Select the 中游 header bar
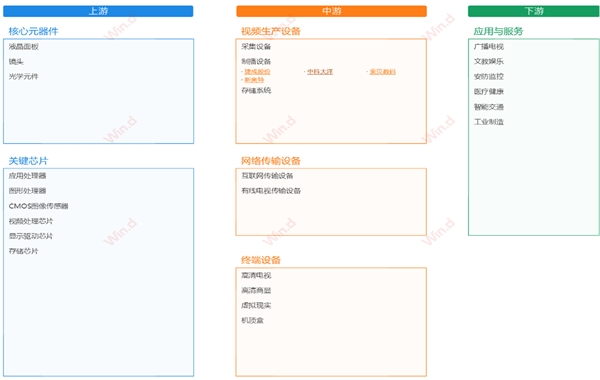Image resolution: width=600 pixels, height=380 pixels. (x=331, y=11)
